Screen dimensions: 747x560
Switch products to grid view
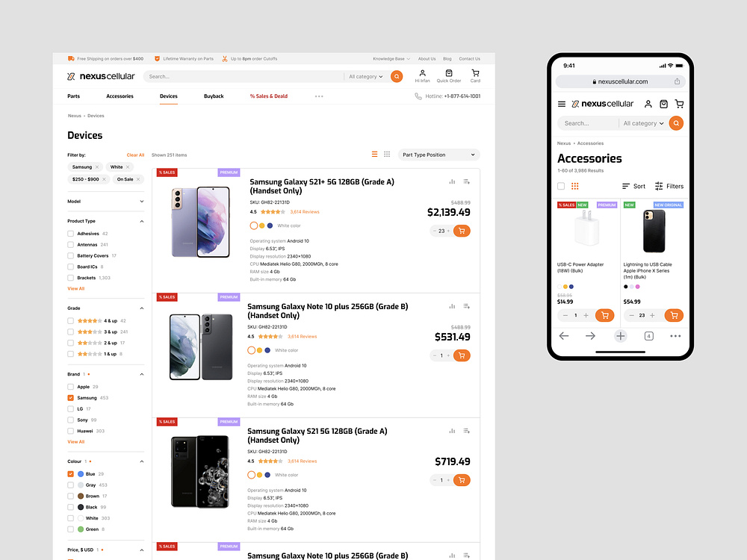387,154
